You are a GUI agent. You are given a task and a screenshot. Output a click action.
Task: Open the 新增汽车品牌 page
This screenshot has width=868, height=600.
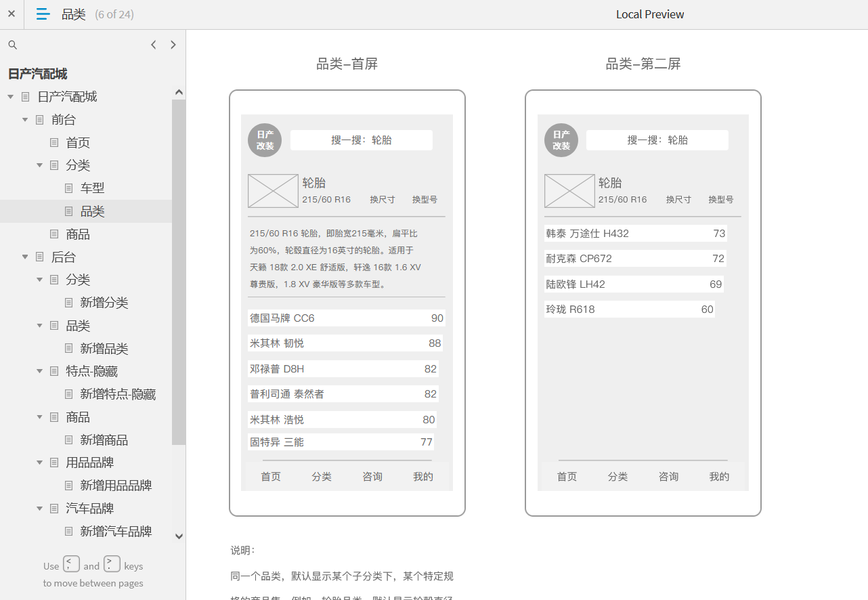116,532
